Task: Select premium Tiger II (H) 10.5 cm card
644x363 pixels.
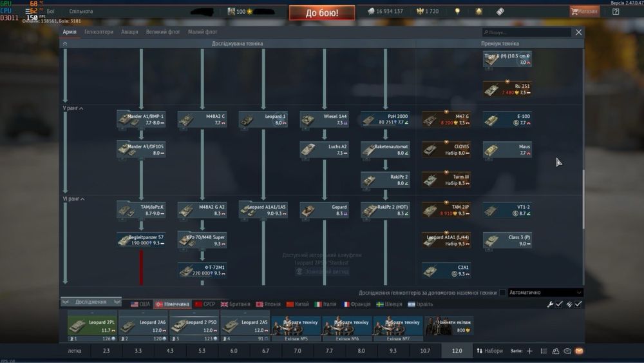Action: click(x=507, y=59)
